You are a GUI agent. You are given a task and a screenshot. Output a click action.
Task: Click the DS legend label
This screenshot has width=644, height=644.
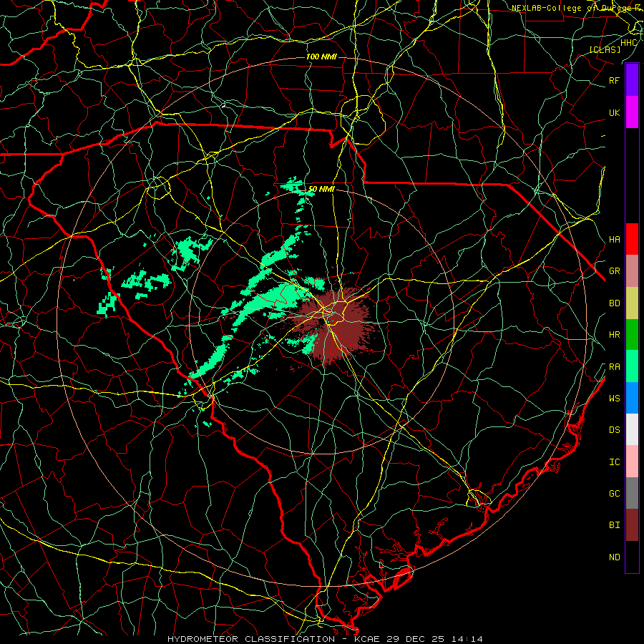click(x=614, y=429)
